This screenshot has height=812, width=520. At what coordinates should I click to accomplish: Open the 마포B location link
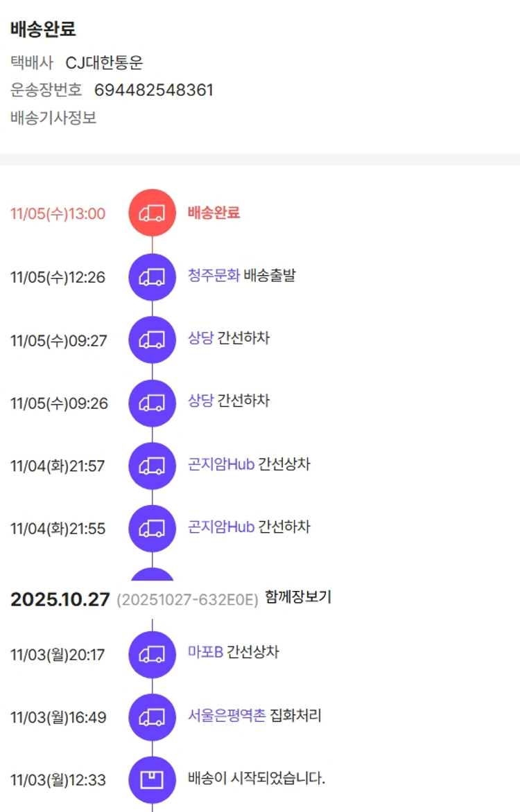click(205, 653)
